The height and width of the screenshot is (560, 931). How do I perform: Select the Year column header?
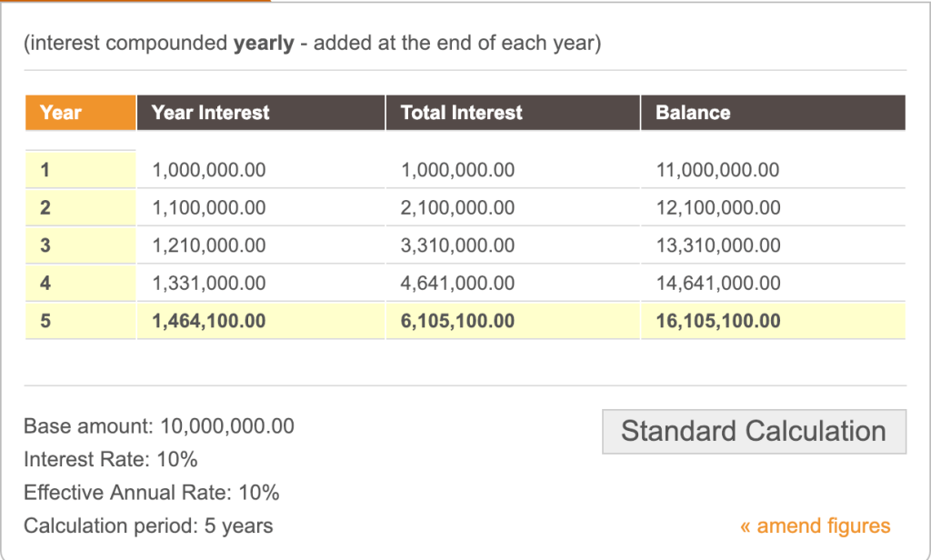click(61, 113)
